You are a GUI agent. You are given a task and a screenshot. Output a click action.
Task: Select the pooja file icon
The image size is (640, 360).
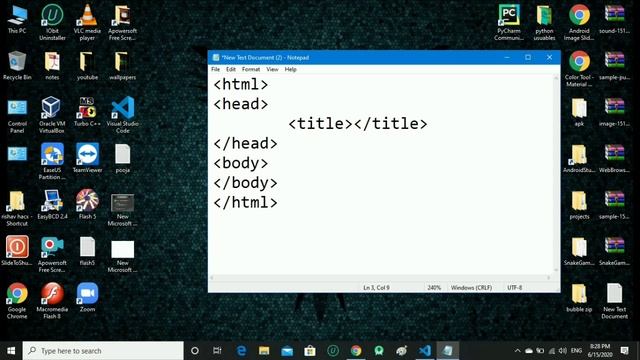click(x=122, y=159)
